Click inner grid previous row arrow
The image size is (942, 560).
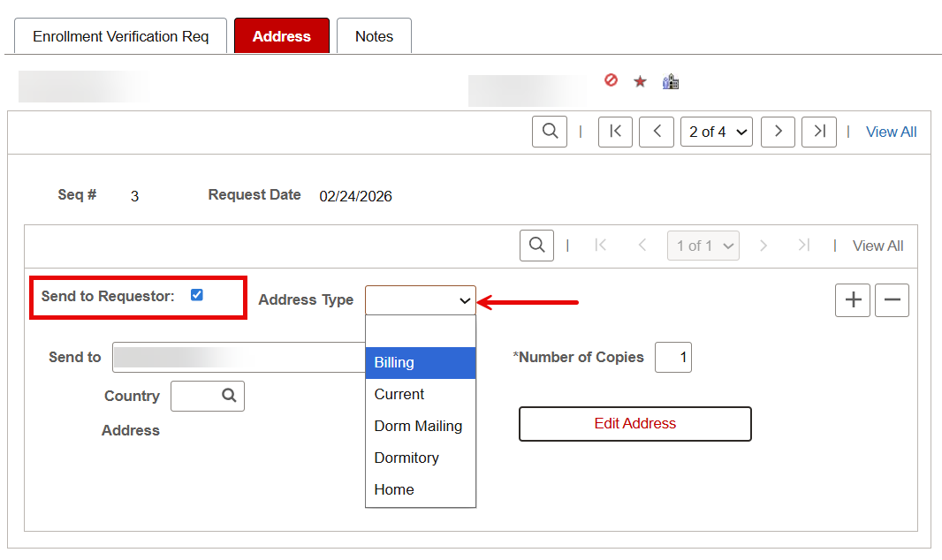click(642, 245)
